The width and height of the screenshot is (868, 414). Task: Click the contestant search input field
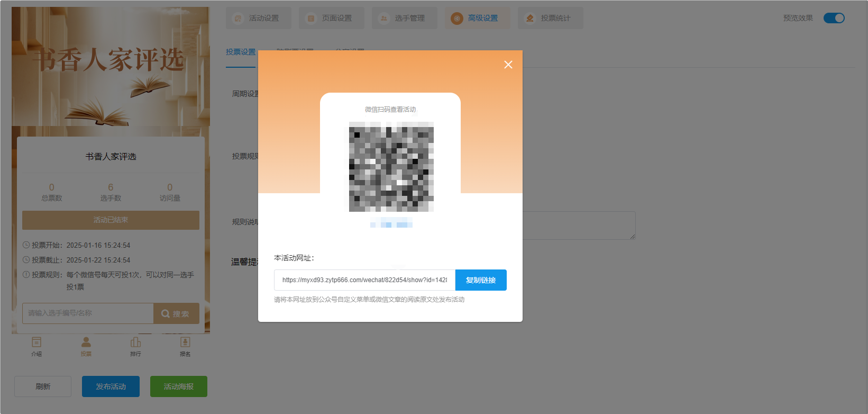88,313
